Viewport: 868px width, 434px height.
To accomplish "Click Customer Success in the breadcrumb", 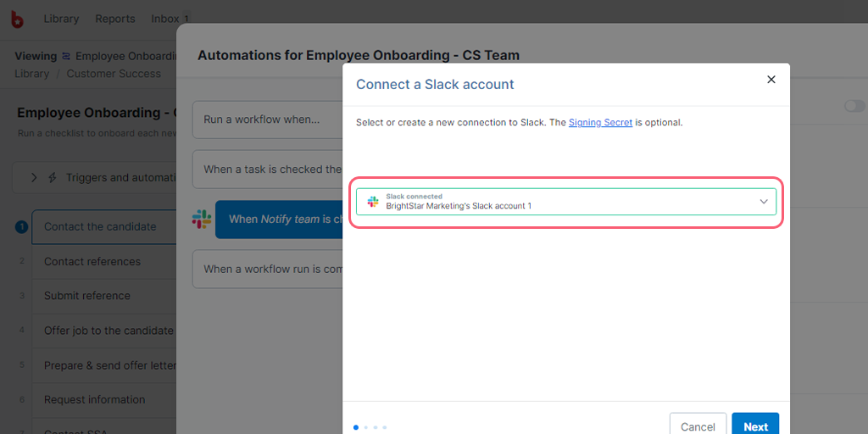I will tap(114, 74).
